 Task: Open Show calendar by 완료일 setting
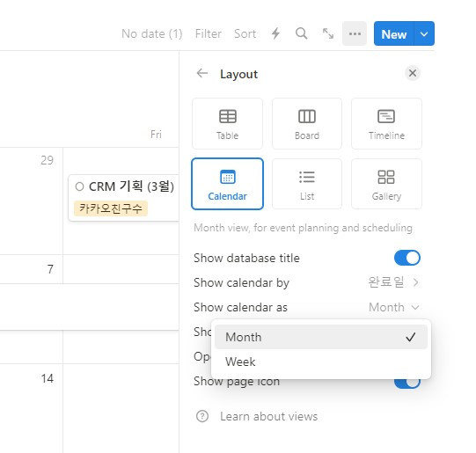pyautogui.click(x=307, y=282)
